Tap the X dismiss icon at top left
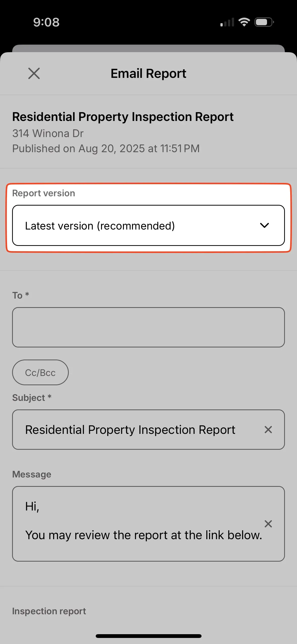Screen dimensions: 297x644 [34, 73]
